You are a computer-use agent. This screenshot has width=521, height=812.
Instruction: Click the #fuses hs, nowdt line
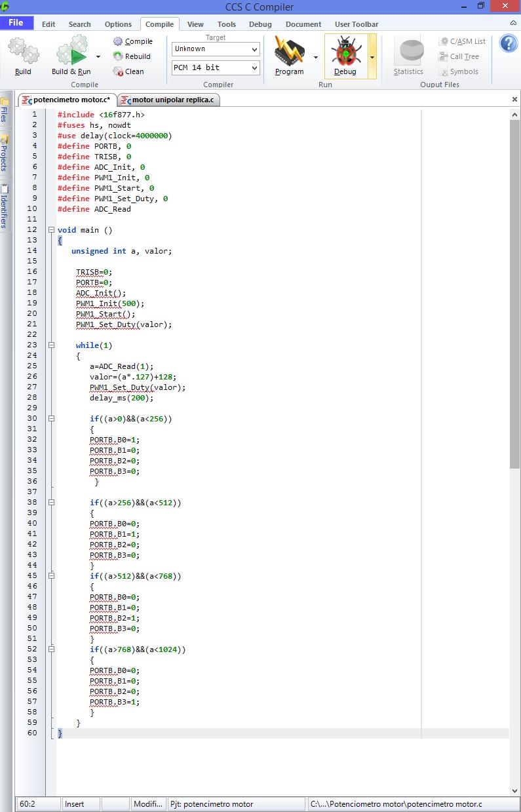[x=94, y=125]
